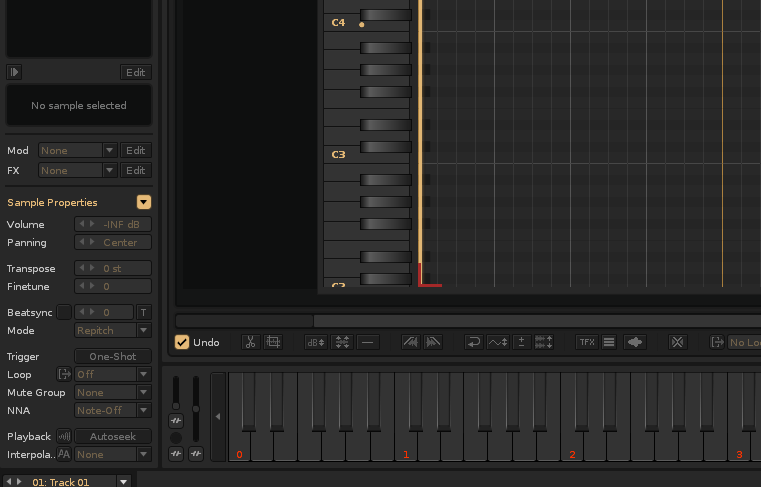The height and width of the screenshot is (487, 761).
Task: Toggle the Autoseek playback button
Action: pos(113,436)
